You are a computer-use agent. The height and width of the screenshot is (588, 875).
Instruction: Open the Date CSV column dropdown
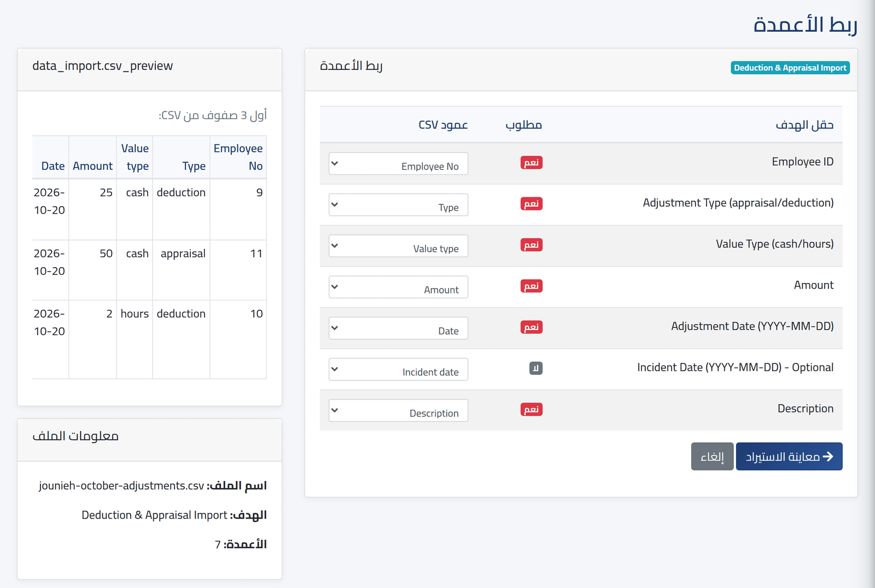tap(398, 328)
